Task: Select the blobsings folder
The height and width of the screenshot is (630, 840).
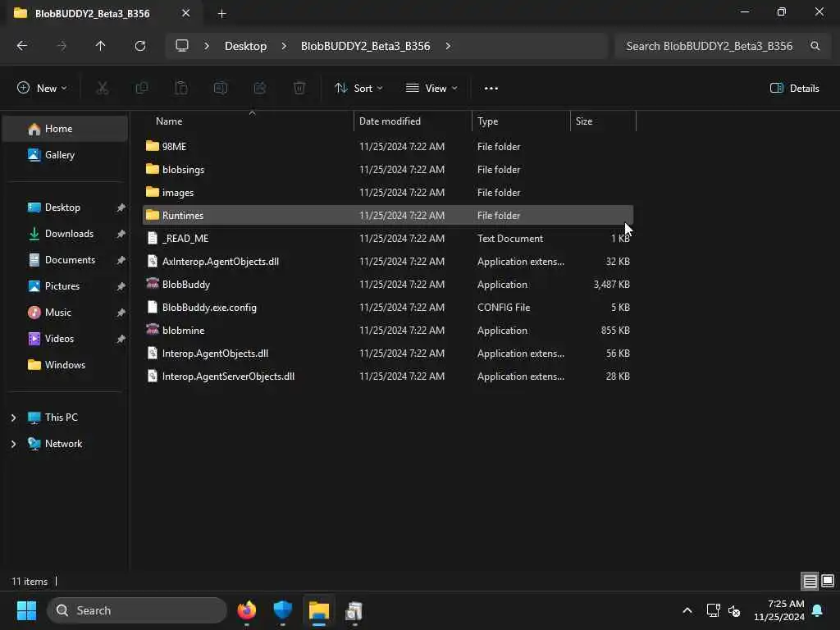Action: [388, 169]
